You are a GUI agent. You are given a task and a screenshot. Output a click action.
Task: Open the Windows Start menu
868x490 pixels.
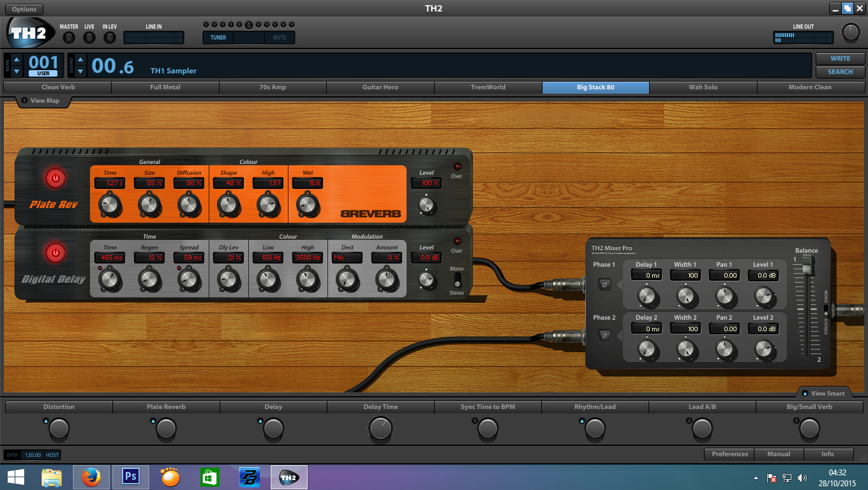(16, 477)
